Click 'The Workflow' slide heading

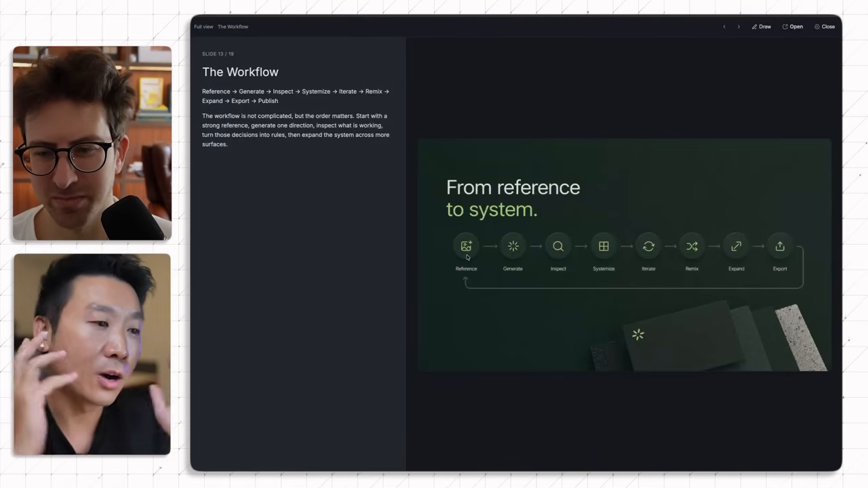pos(240,72)
